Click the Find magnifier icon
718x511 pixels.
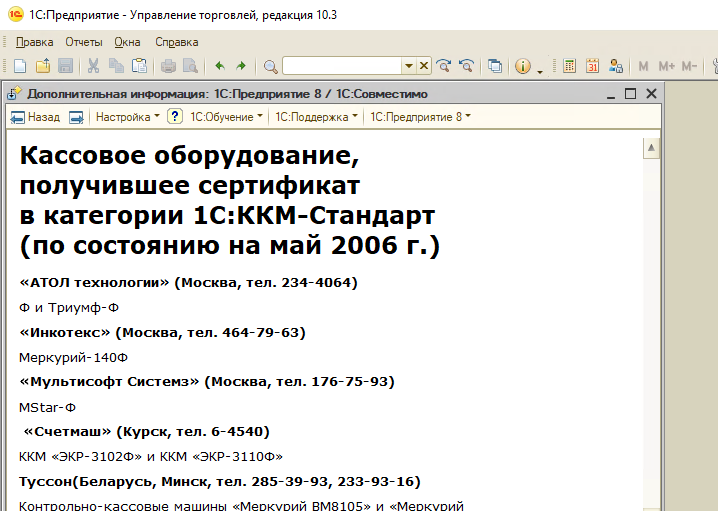pyautogui.click(x=271, y=67)
